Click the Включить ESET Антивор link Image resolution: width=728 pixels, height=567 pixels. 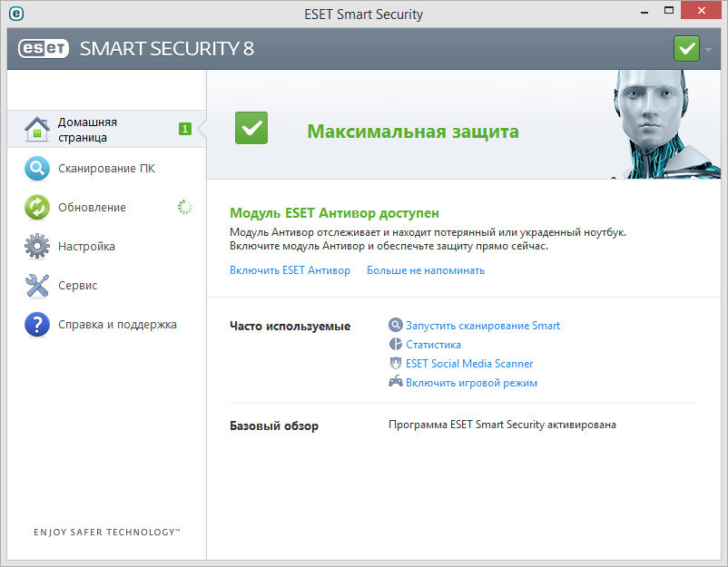[290, 270]
